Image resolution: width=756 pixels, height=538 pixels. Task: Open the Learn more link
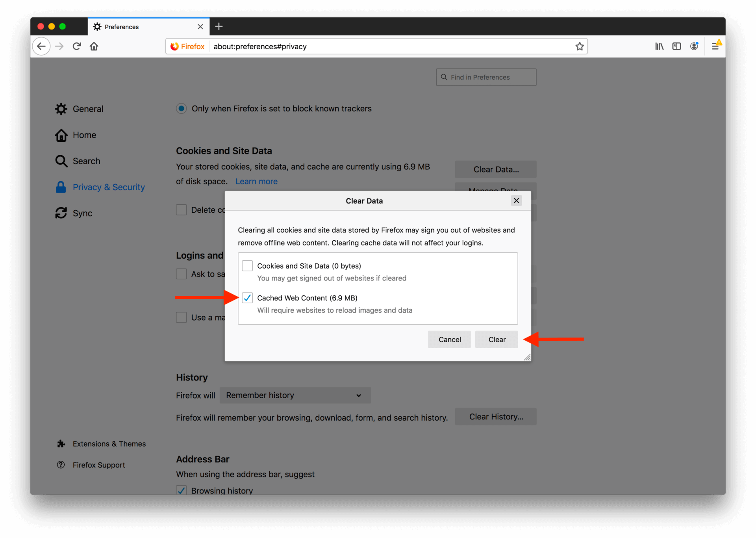pos(256,181)
